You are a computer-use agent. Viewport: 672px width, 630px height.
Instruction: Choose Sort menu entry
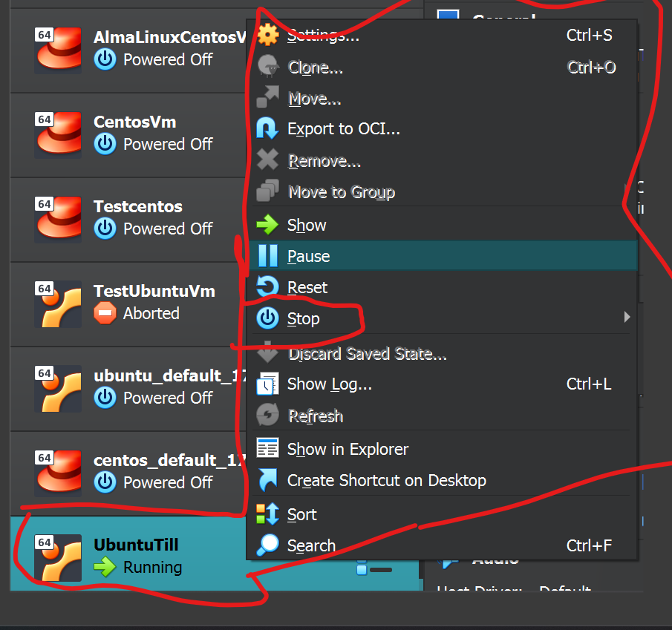[443, 514]
